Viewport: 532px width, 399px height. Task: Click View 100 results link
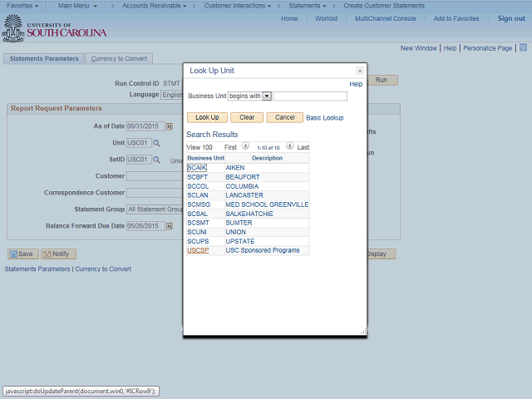coord(199,147)
